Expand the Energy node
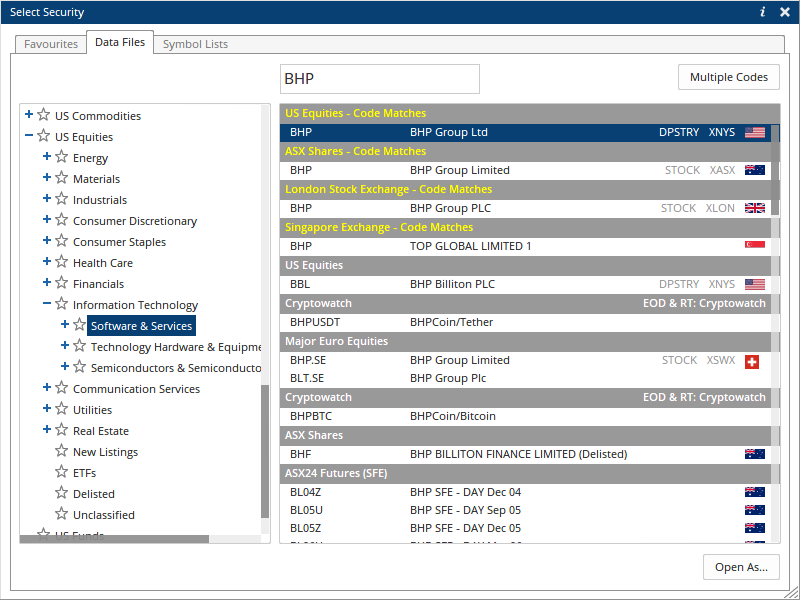 (47, 156)
